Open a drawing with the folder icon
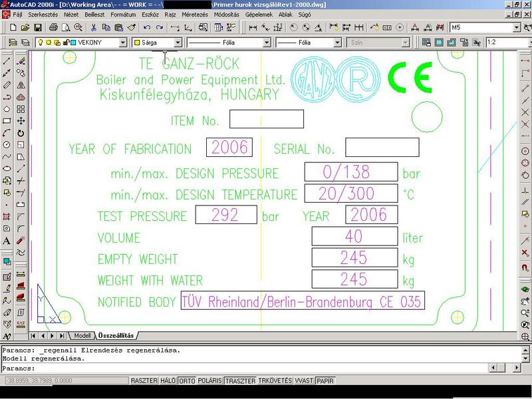The width and height of the screenshot is (532, 399). tap(25, 27)
